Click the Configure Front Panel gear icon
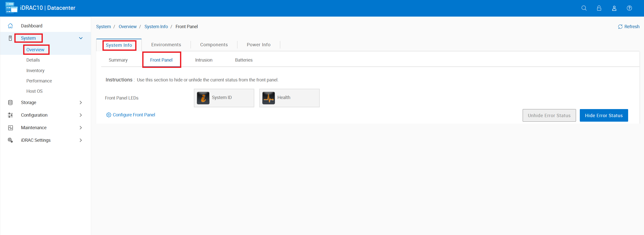 pyautogui.click(x=109, y=115)
